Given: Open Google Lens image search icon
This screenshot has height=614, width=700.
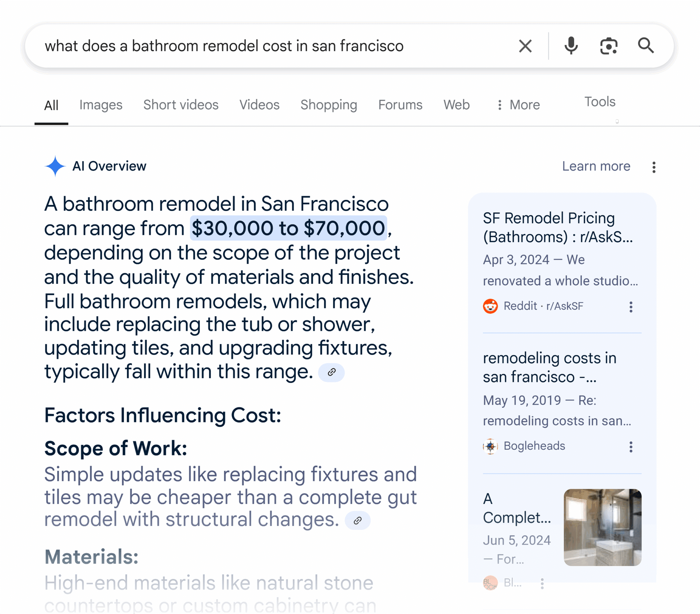Looking at the screenshot, I should pos(609,46).
